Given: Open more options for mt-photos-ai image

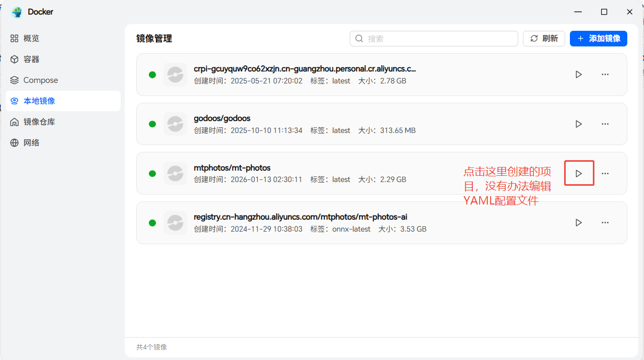Looking at the screenshot, I should (605, 223).
